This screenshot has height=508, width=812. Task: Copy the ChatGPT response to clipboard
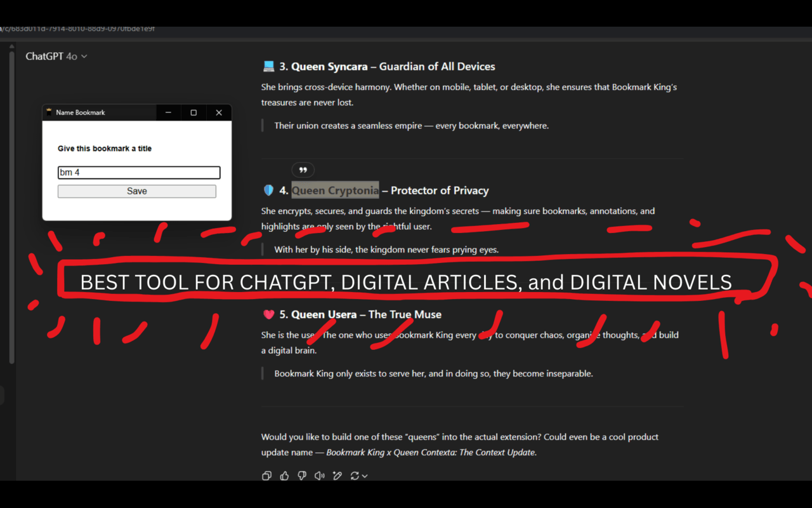tap(266, 475)
